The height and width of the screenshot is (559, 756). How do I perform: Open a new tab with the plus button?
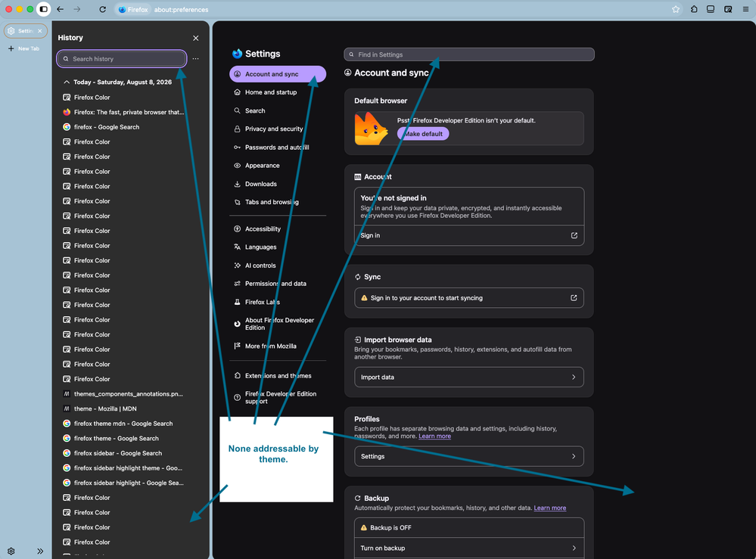11,48
